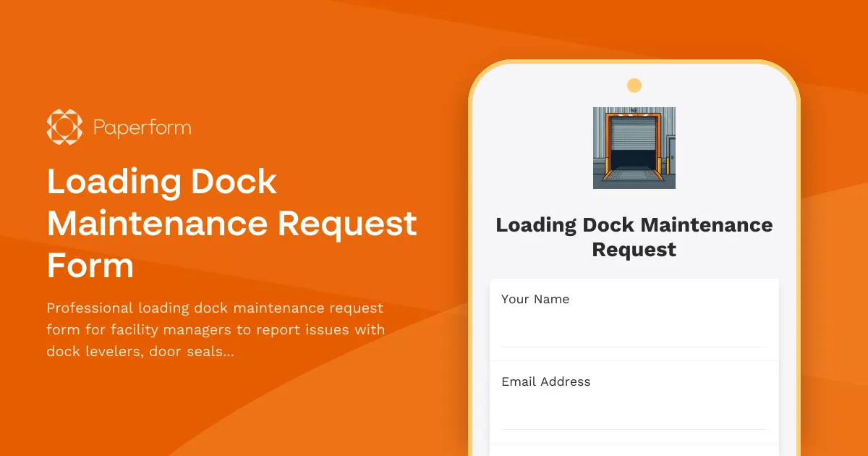Image resolution: width=868 pixels, height=456 pixels.
Task: Click the orange bollard in the dock artwork
Action: (x=608, y=165)
